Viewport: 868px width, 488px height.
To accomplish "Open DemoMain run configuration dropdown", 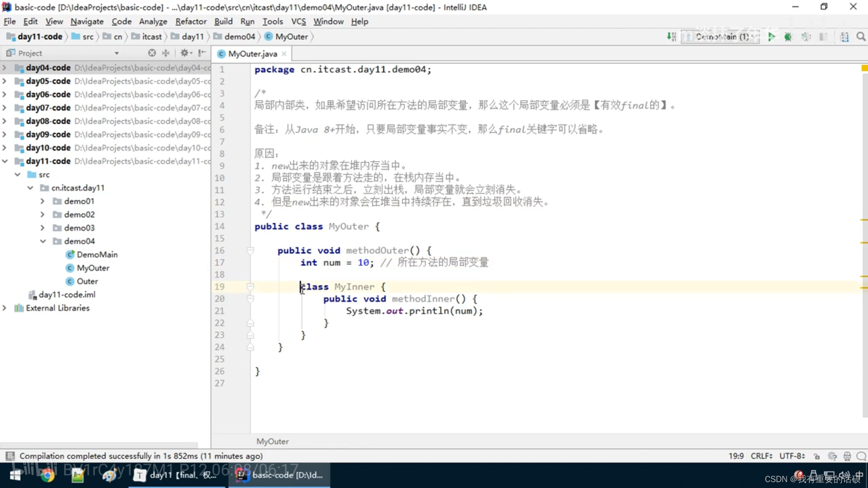I will click(720, 37).
